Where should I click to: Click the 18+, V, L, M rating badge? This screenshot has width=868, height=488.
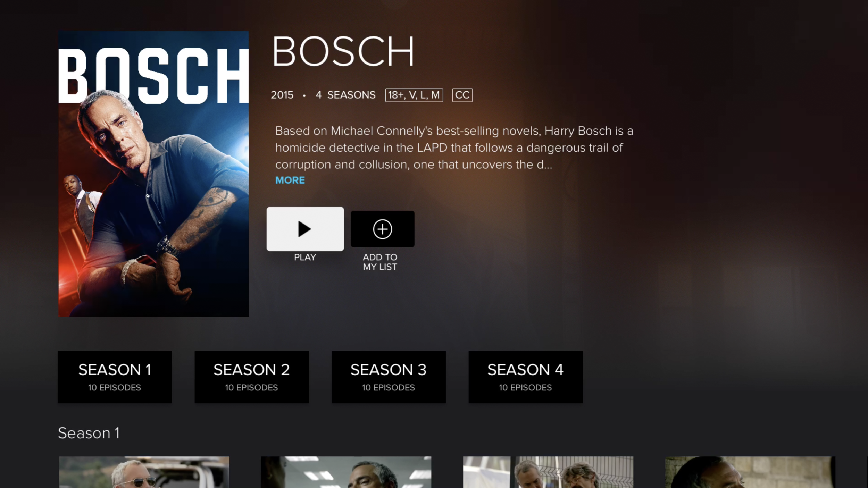point(414,95)
